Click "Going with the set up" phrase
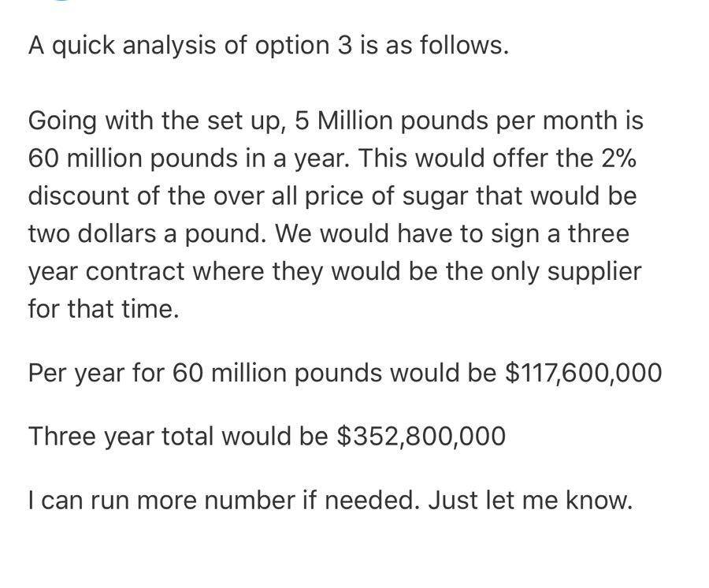This screenshot has height=588, width=709. coord(157,121)
